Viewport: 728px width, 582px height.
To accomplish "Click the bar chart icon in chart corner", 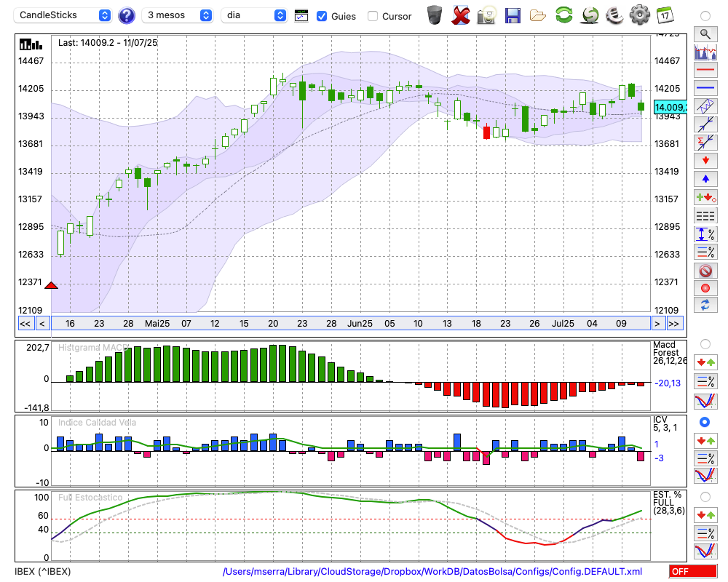I will pos(31,44).
